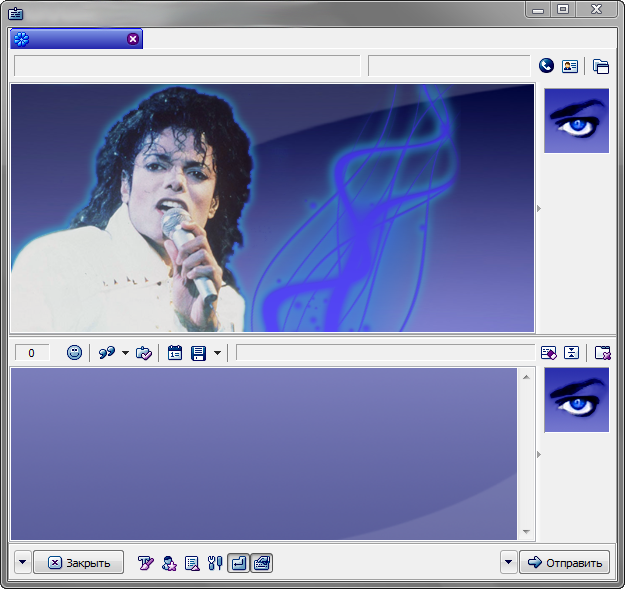Toggle the send-on-Enter key button
The image size is (625, 589).
[x=238, y=563]
